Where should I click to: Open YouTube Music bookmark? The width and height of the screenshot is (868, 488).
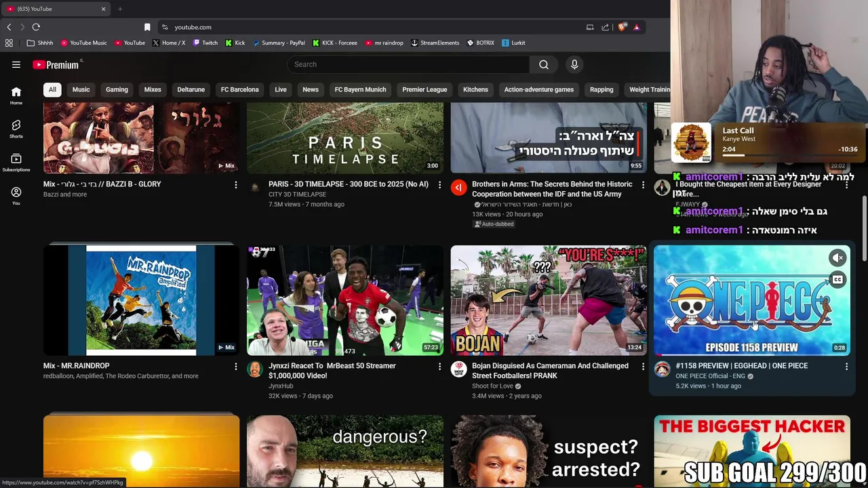(x=84, y=43)
